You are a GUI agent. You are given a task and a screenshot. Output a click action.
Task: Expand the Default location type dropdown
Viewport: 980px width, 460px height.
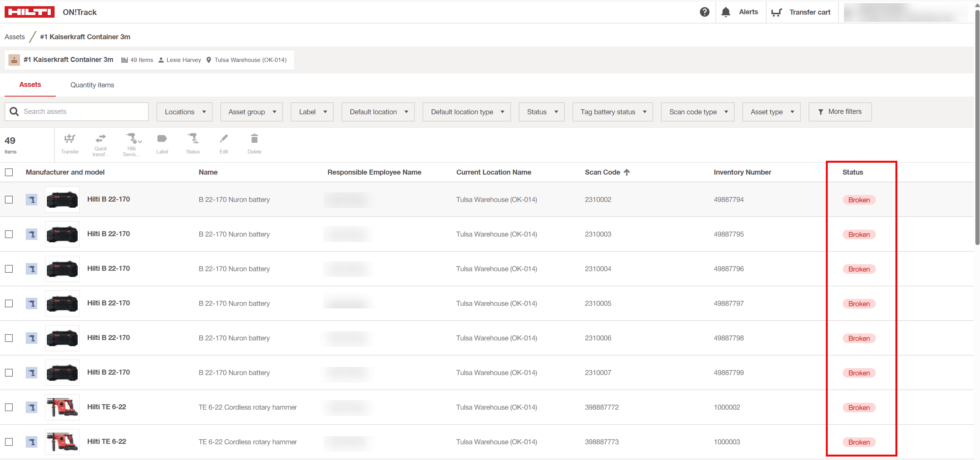pyautogui.click(x=467, y=112)
